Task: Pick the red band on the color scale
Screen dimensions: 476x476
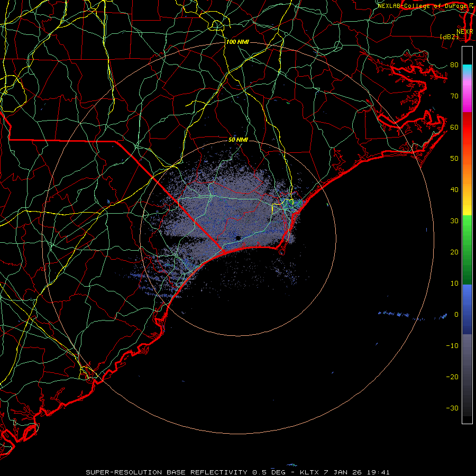Action: [x=467, y=127]
